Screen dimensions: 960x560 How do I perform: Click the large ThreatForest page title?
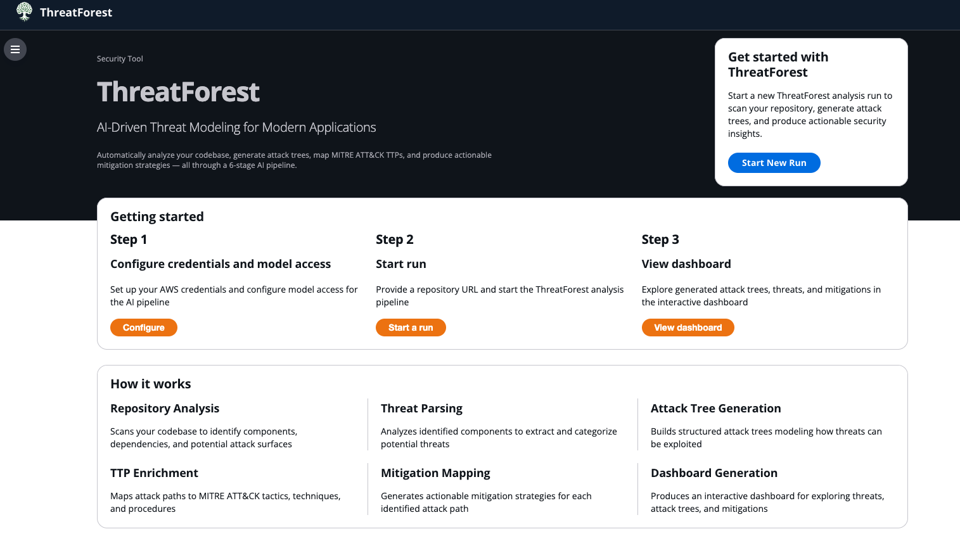[177, 92]
